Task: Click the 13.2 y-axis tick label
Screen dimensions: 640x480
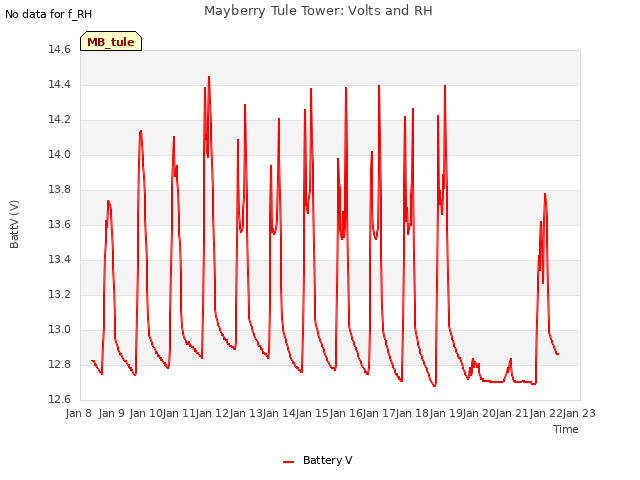Action: click(60, 294)
